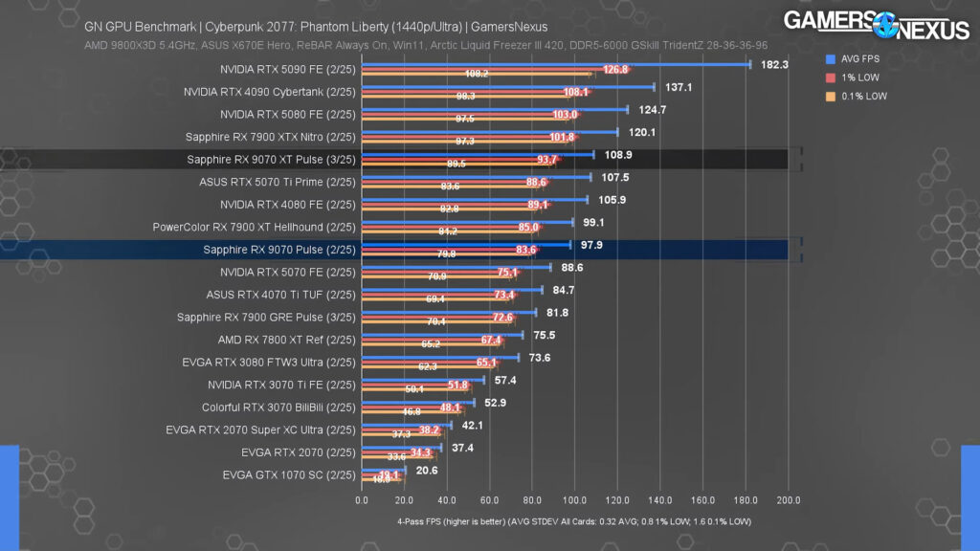This screenshot has width=980, height=551.
Task: Click the blue AVG FPS legend swatch
Action: click(831, 59)
